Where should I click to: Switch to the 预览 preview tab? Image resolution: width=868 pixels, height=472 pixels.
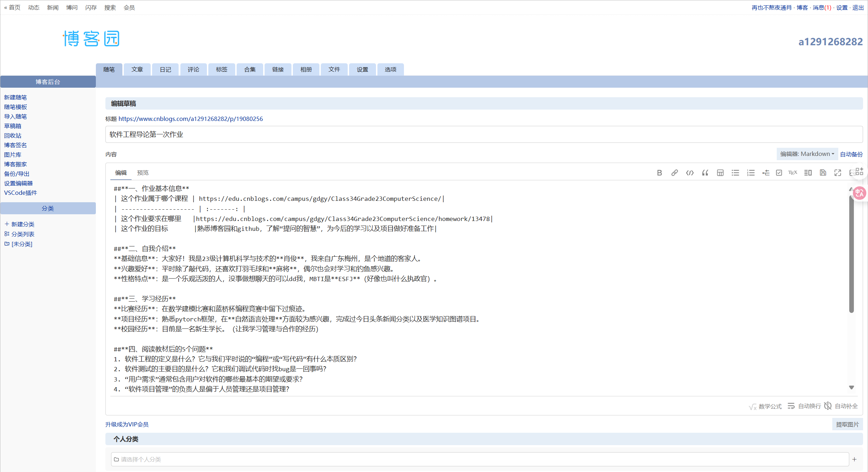click(x=143, y=173)
